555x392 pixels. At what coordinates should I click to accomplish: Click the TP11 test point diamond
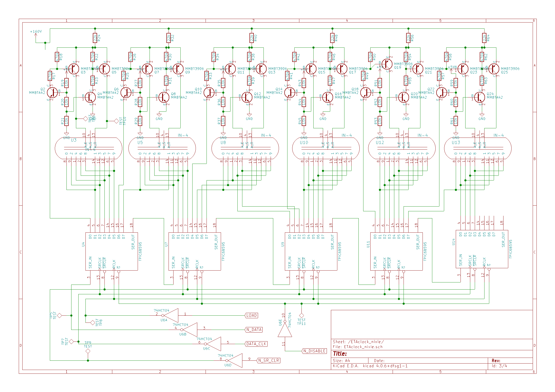[301, 315]
